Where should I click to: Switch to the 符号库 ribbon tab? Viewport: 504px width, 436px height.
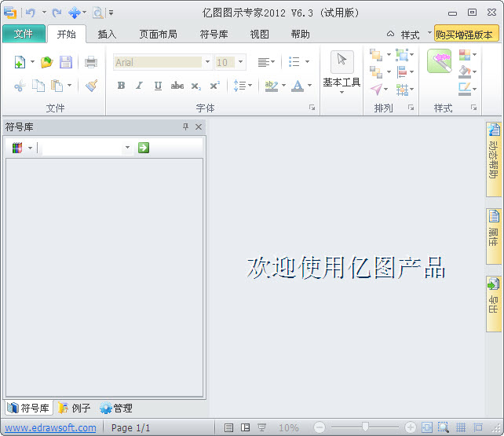click(x=214, y=34)
